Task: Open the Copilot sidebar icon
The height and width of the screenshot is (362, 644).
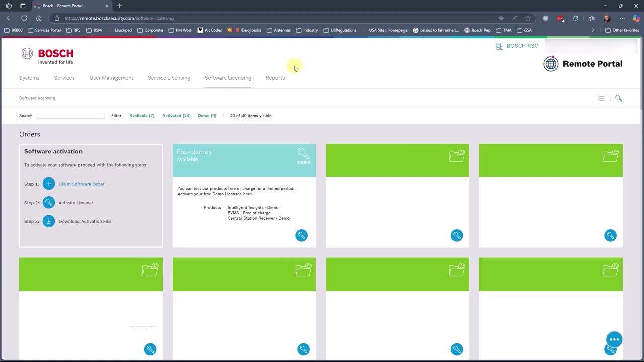Action: point(636,18)
